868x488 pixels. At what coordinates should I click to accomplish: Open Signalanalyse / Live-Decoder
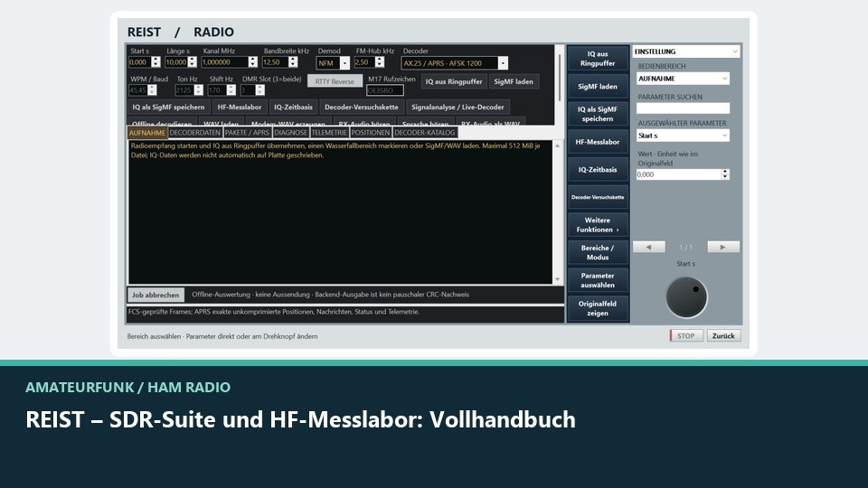458,108
